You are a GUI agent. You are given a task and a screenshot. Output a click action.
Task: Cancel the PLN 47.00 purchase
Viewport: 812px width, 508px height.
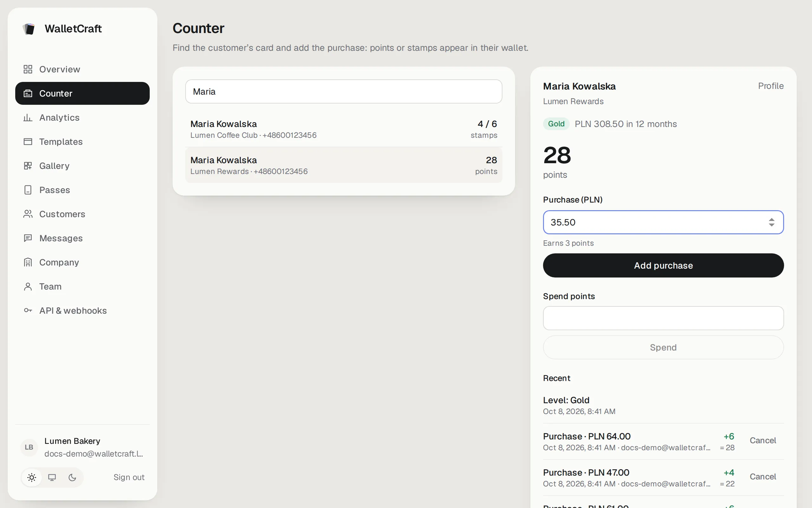[x=763, y=477]
